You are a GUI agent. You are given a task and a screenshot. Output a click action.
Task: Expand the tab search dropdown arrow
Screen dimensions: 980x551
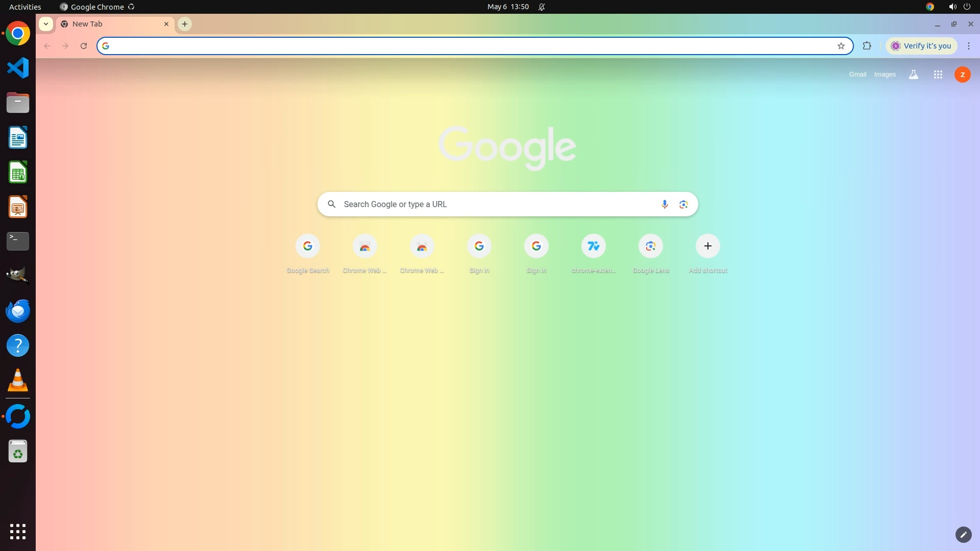point(46,24)
